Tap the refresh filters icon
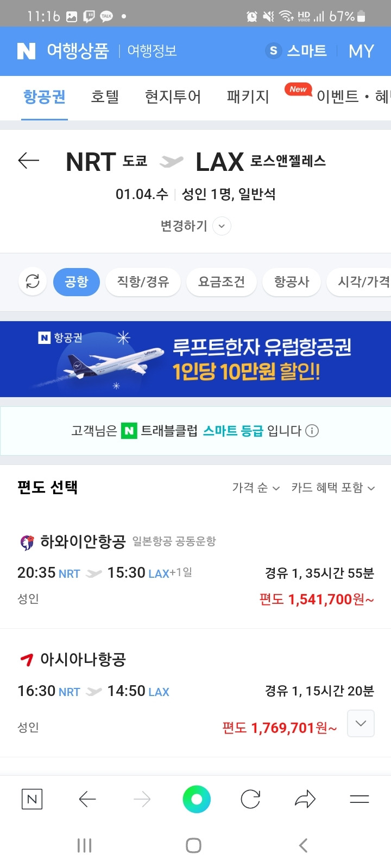This screenshot has height=868, width=391. (33, 282)
